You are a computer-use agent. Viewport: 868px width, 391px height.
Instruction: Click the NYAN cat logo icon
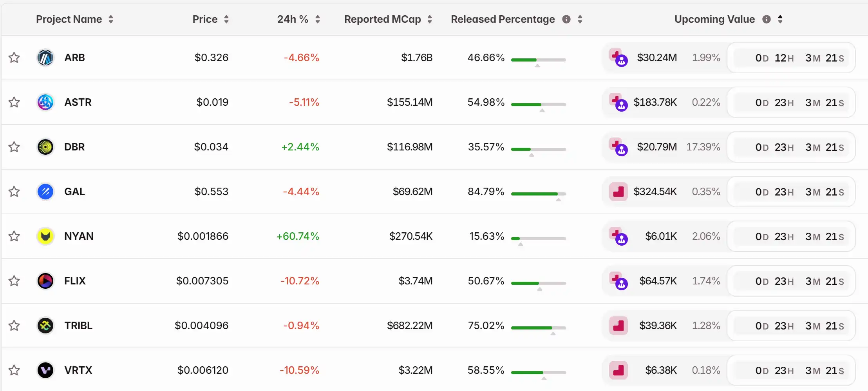click(x=45, y=236)
